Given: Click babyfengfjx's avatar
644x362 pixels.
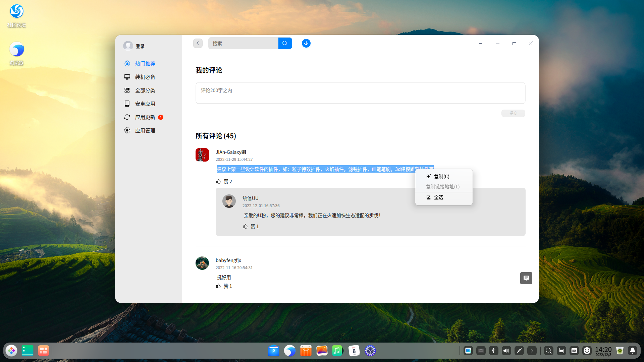Looking at the screenshot, I should coord(202,263).
